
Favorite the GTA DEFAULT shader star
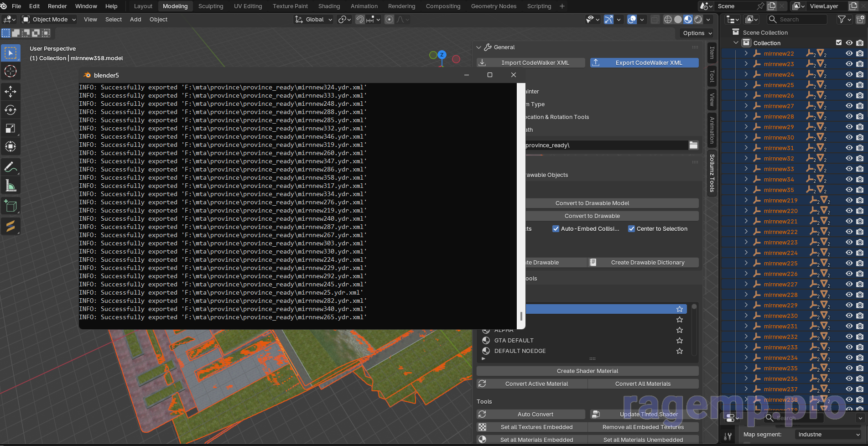(x=679, y=341)
